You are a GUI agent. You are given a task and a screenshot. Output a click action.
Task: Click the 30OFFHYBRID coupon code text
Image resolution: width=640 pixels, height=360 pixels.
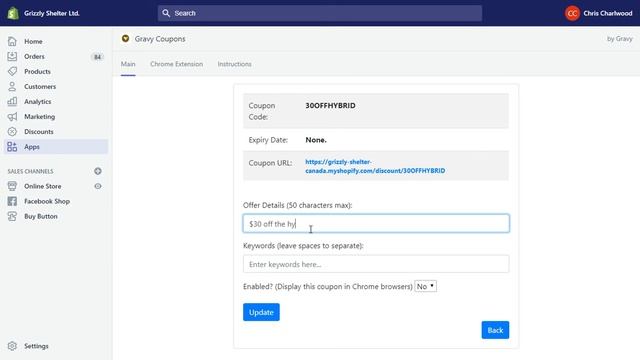pos(330,105)
